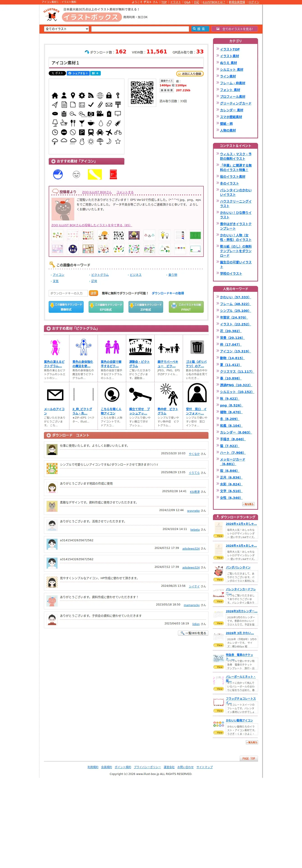
Task: Open ログイン in header
Action: (254, 2)
